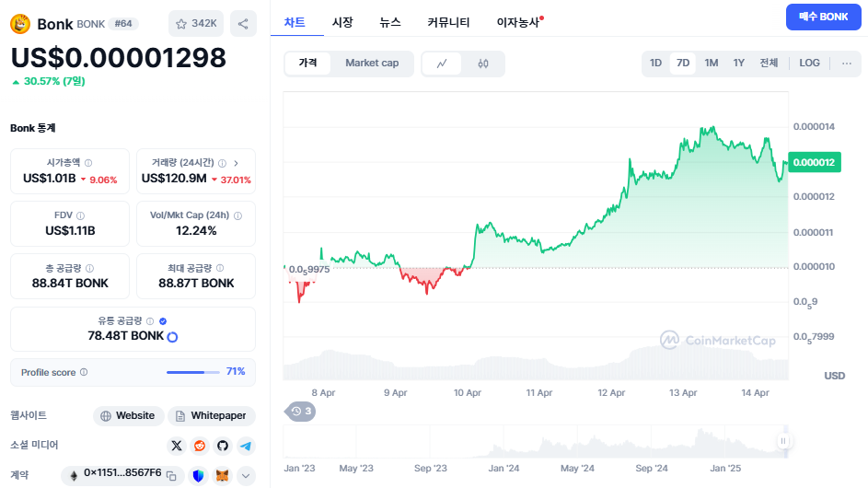
Task: Open the GitHub social media icon
Action: pyautogui.click(x=223, y=446)
